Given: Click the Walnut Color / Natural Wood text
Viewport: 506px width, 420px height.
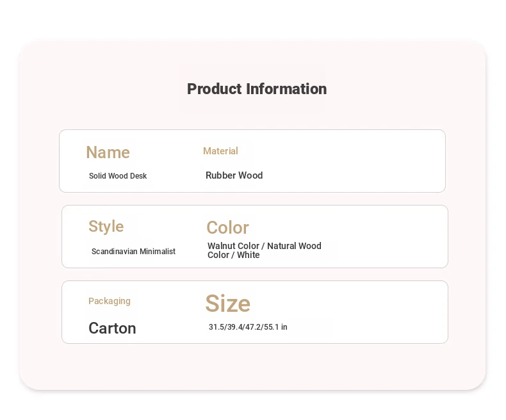Looking at the screenshot, I should coord(265,246).
